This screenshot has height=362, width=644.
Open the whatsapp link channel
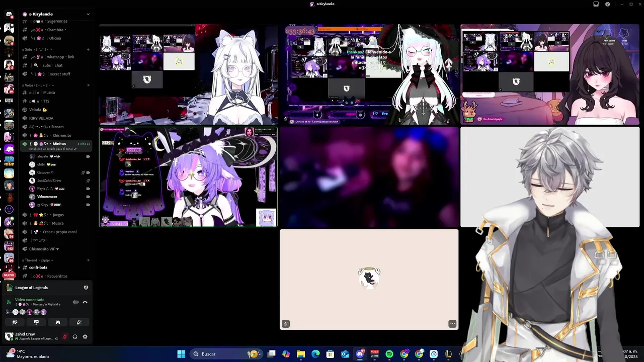(x=55, y=57)
